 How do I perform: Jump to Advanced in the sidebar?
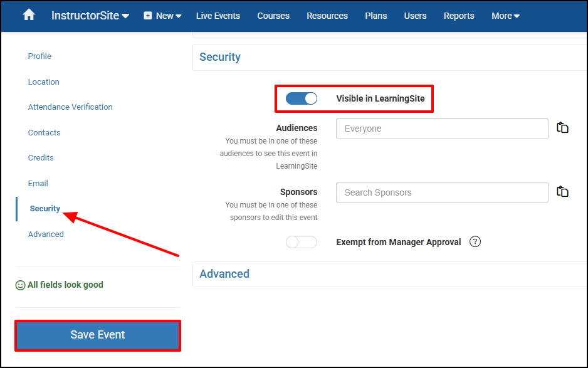(x=46, y=234)
